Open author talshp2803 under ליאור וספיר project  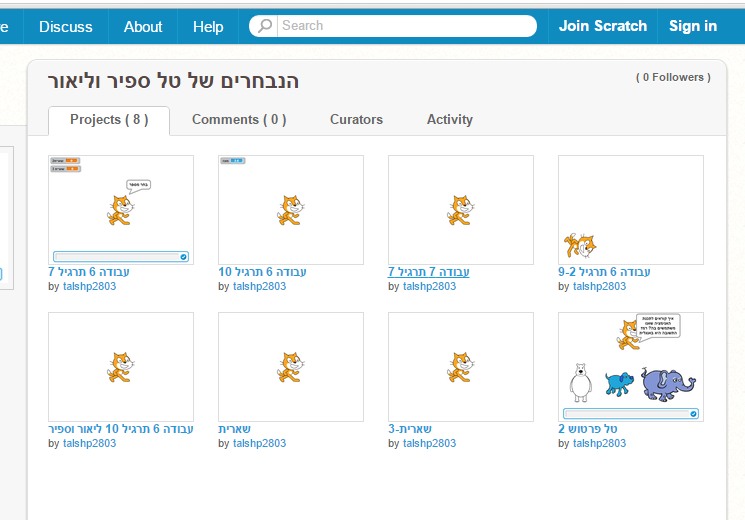(89, 443)
